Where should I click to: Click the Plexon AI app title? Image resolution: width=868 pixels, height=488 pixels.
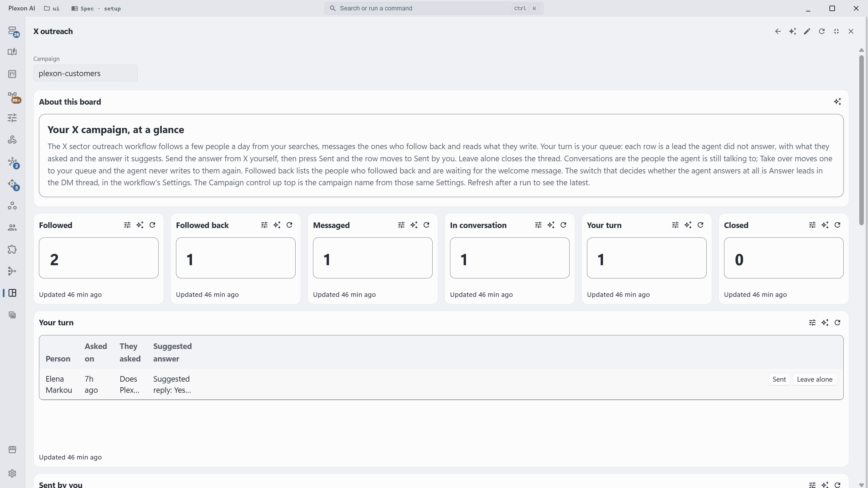point(22,8)
